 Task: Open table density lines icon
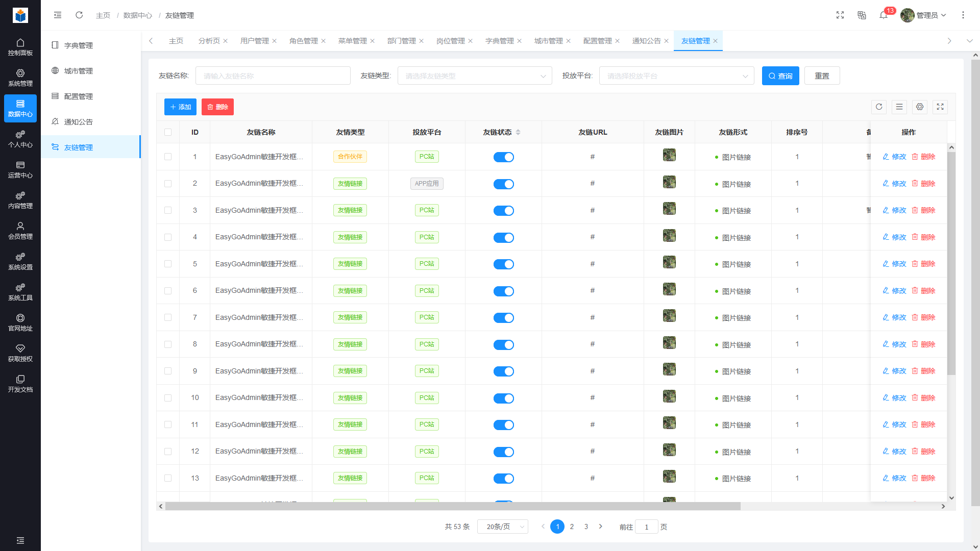coord(899,107)
